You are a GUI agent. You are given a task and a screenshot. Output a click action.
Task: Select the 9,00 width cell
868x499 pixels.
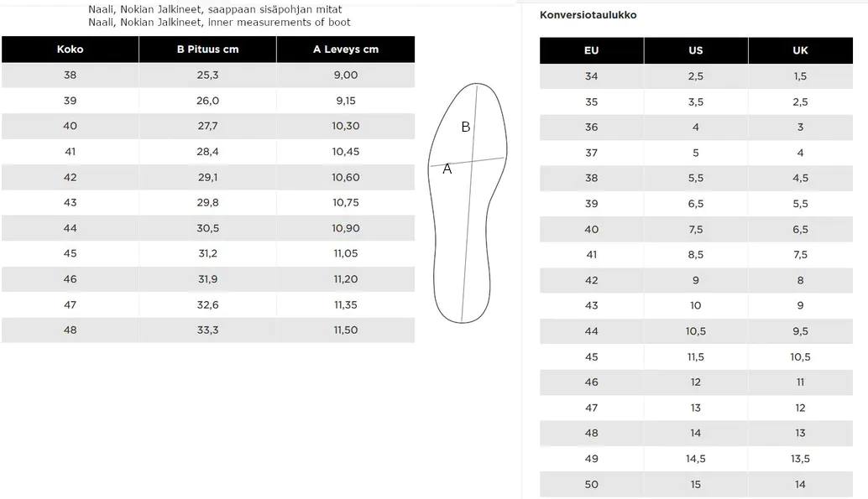click(x=345, y=75)
